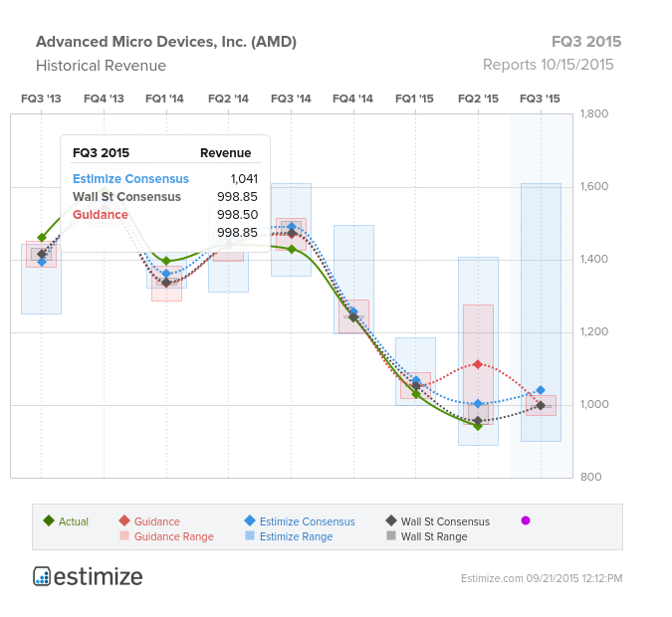Click the 800 axis label
The image size is (672, 617).
pos(591,477)
